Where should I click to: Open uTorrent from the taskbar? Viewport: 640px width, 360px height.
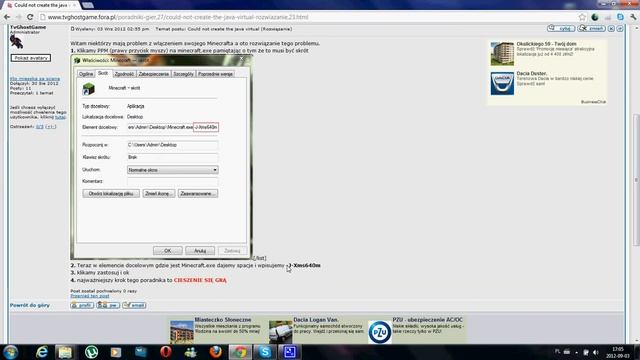tap(91, 352)
